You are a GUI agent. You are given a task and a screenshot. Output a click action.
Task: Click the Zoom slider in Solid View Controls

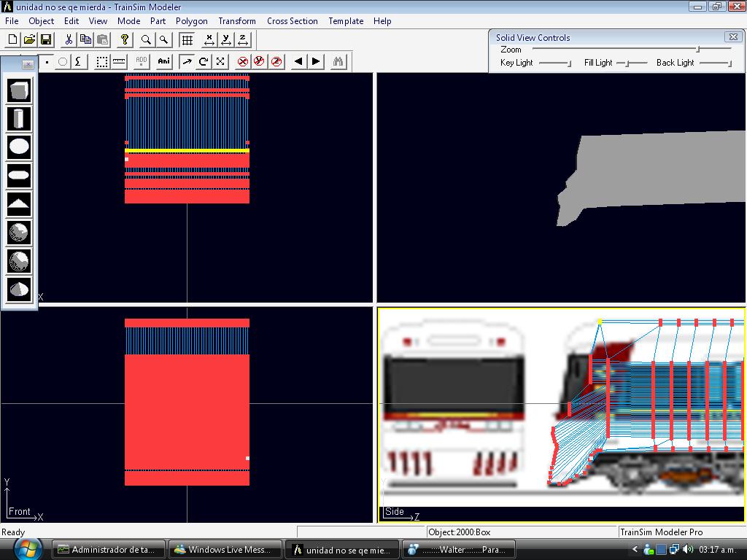point(697,50)
